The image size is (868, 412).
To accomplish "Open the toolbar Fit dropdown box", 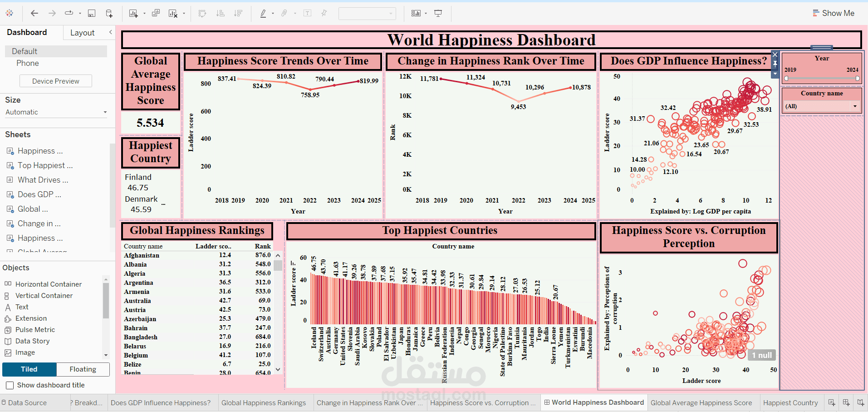I will (367, 13).
